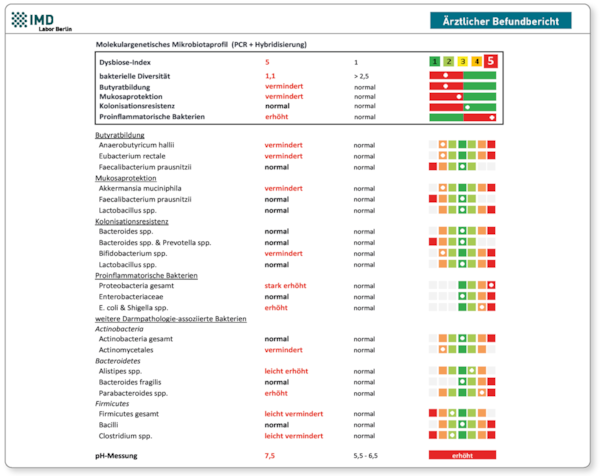This screenshot has height=476, width=600.
Task: Click the white dot on bakterielle Diversität bar
Action: 445,76
